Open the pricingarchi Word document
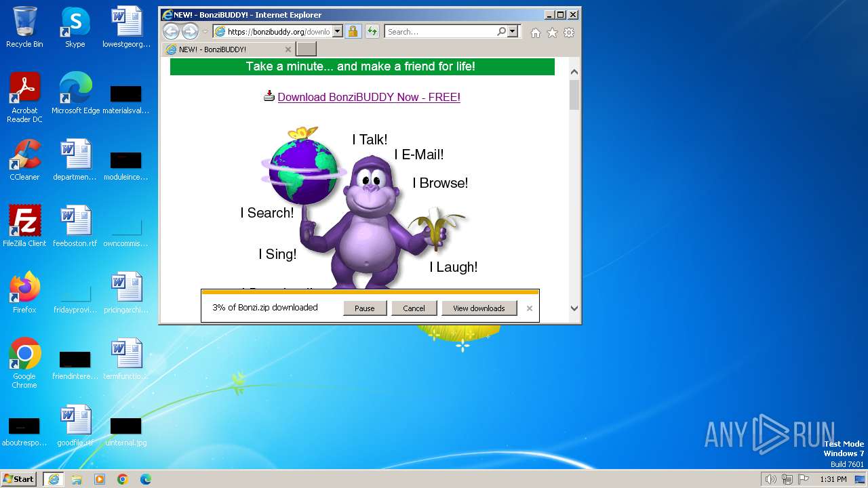 click(126, 293)
